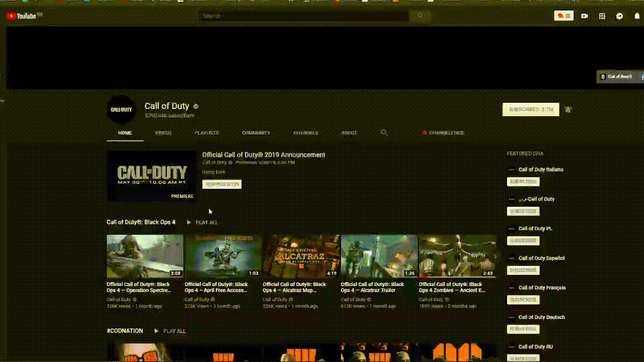
Task: Subscribe to Call of Duty Français
Action: (523, 299)
